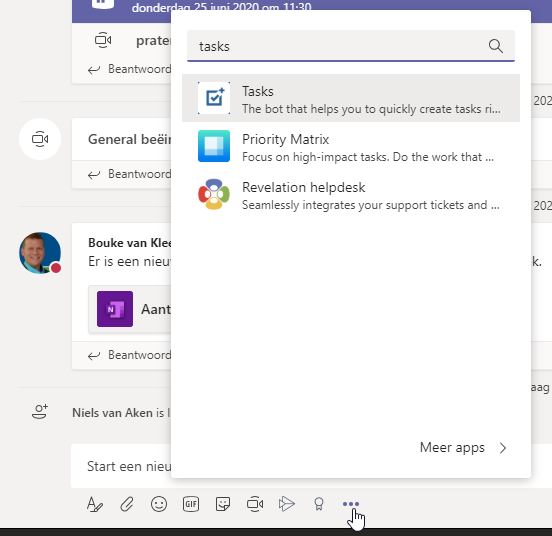
Task: Select the Tasks bot app result
Action: pyautogui.click(x=351, y=98)
